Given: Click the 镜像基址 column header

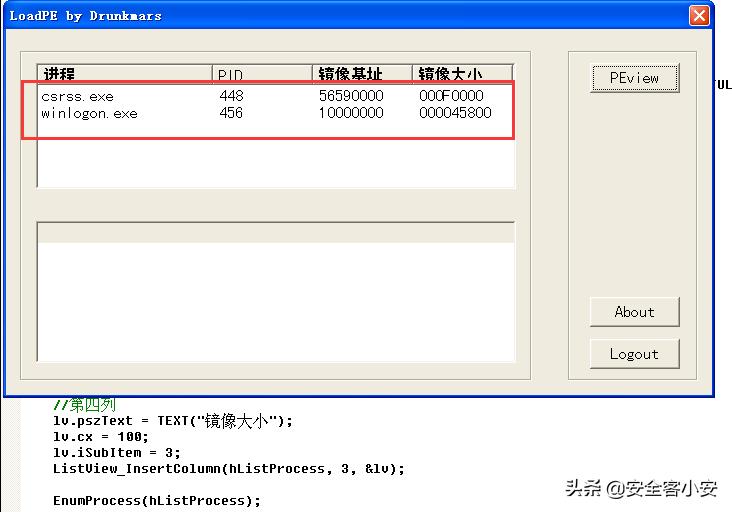Looking at the screenshot, I should [x=361, y=74].
